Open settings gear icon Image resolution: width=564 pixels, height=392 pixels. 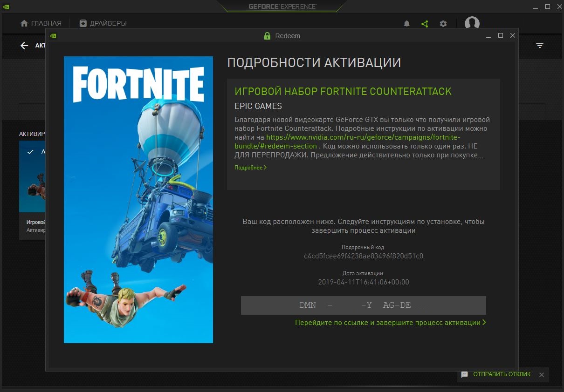click(x=443, y=23)
